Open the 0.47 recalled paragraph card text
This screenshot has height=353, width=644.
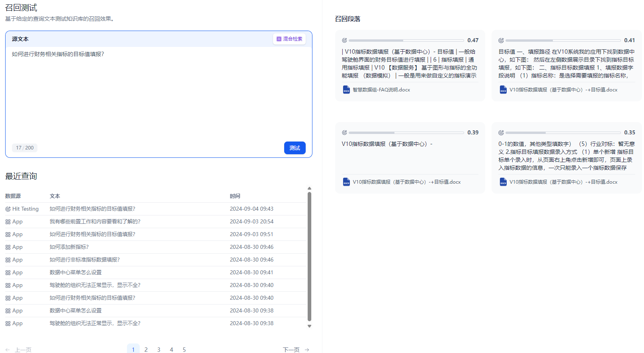(410, 64)
